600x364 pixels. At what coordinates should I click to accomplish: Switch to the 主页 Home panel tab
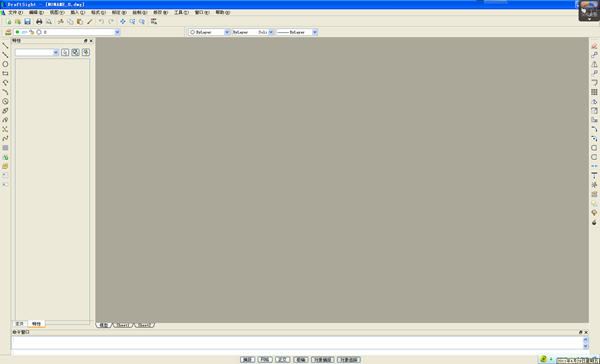tap(19, 324)
